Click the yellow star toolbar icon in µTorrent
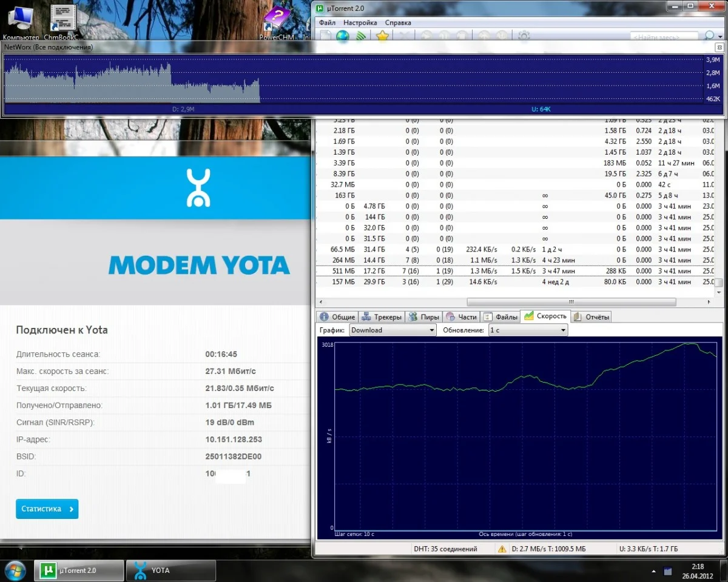 tap(382, 36)
